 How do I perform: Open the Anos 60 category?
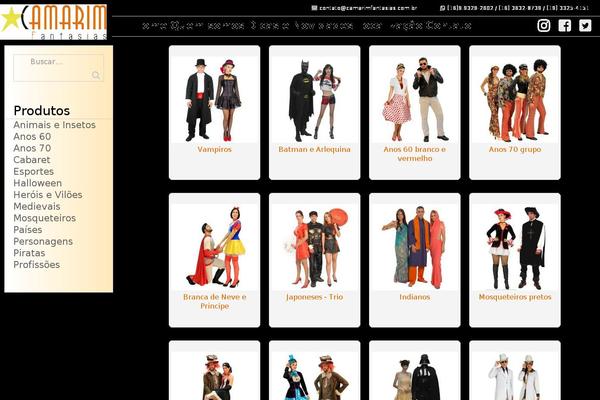tap(32, 136)
